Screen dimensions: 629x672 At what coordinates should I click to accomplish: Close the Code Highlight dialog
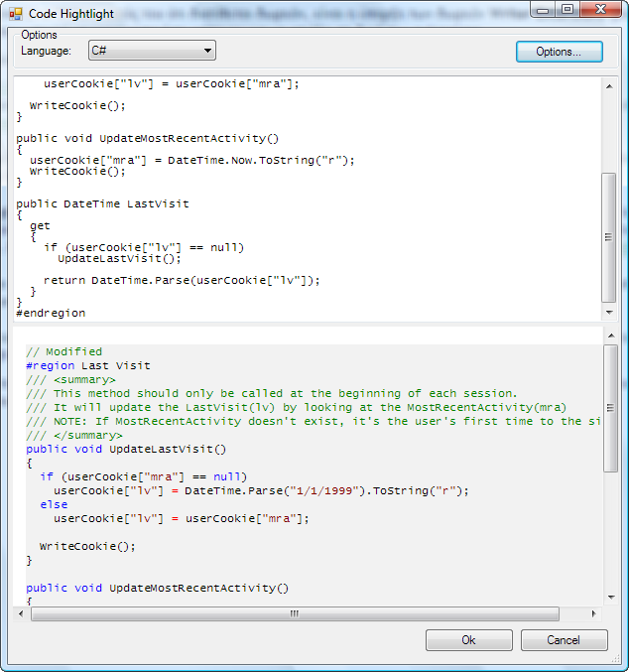tap(598, 10)
